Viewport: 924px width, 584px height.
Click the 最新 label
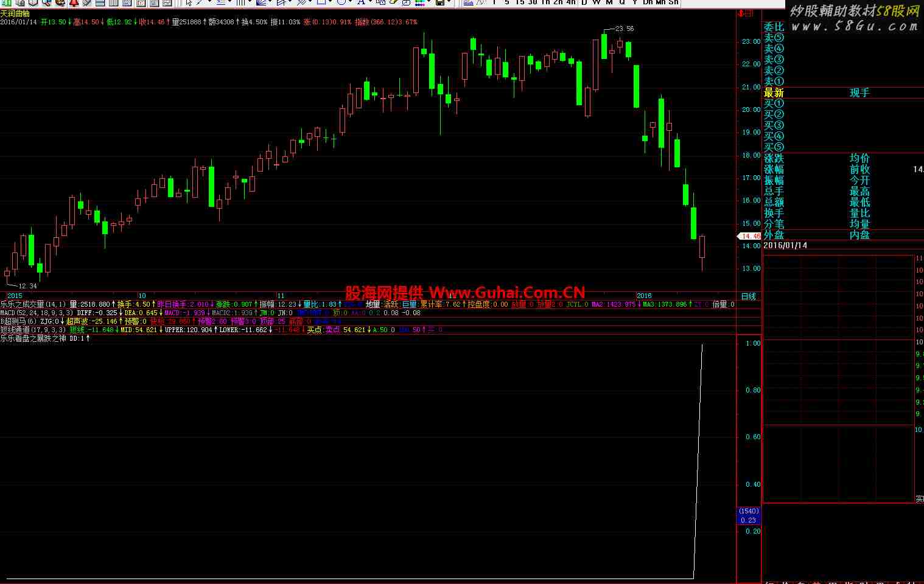click(x=774, y=92)
